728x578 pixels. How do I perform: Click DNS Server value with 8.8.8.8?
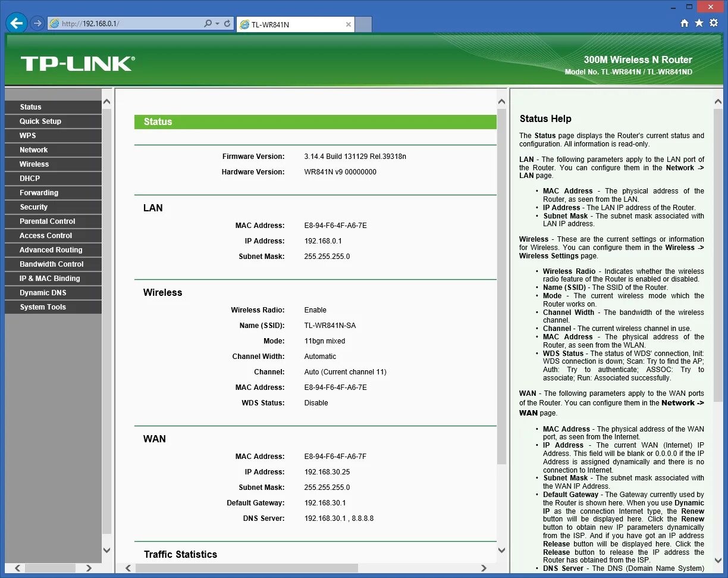pyautogui.click(x=339, y=518)
